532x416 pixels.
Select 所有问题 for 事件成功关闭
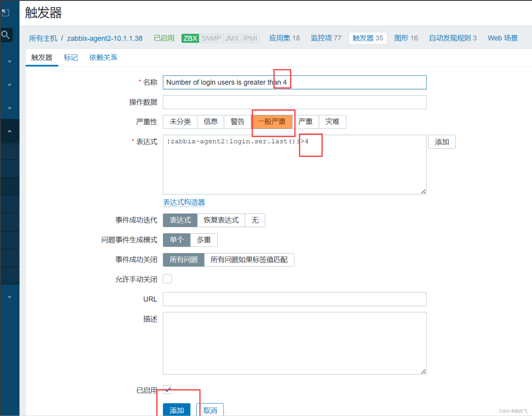tap(184, 260)
